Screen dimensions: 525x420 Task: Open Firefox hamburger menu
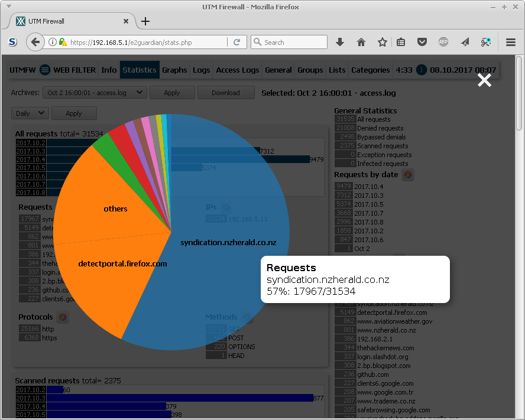(511, 42)
